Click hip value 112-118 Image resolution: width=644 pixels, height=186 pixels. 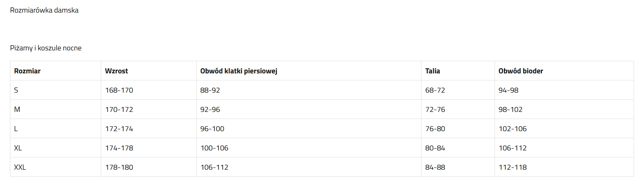coord(512,167)
